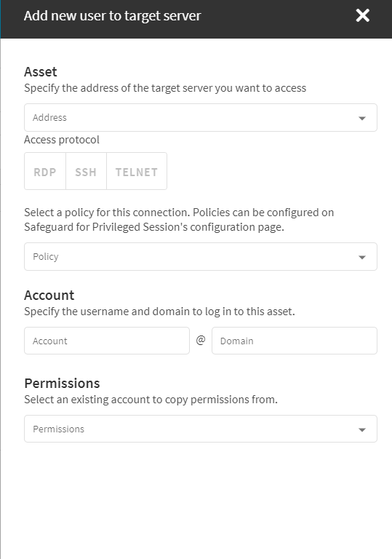Close the Add new user dialog
Viewport: 392px width, 559px height.
[362, 16]
